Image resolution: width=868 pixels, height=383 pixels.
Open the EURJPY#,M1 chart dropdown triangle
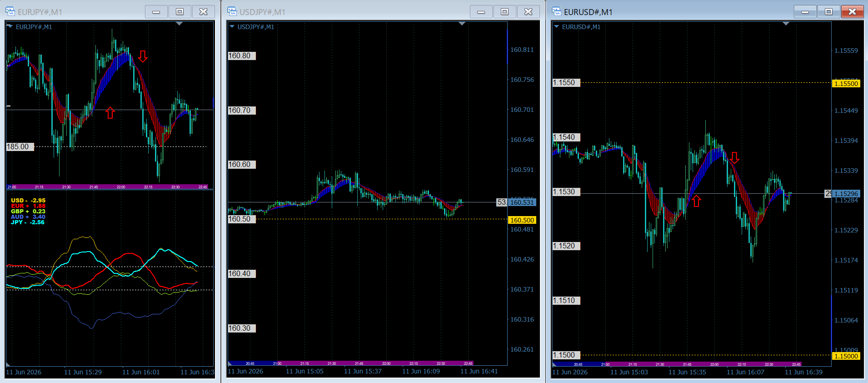pos(10,26)
